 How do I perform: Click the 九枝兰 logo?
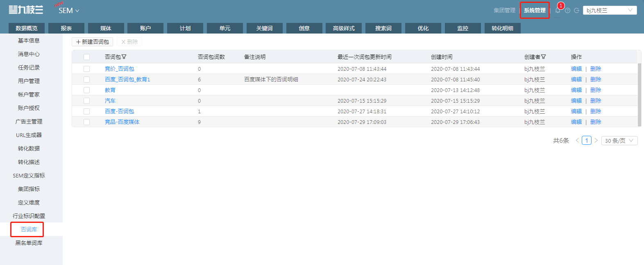point(26,10)
